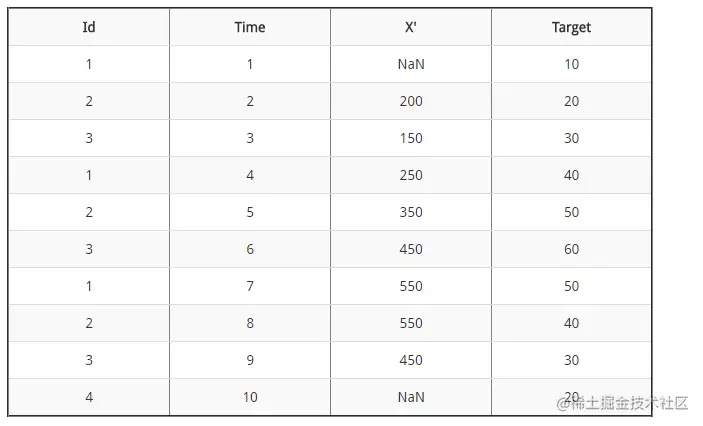
Task: Click the Id column header
Action: [89, 27]
